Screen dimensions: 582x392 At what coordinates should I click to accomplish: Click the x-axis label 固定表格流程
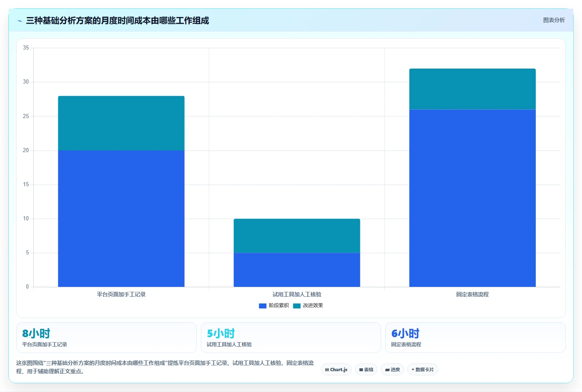coord(472,294)
